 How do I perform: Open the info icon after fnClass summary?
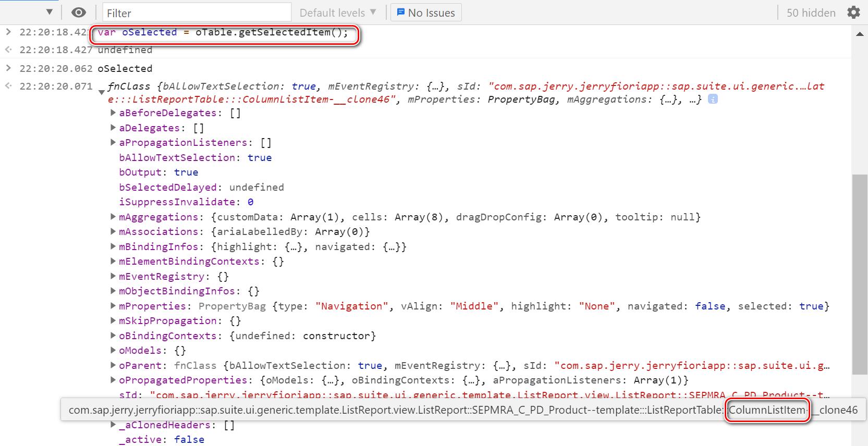coord(713,99)
